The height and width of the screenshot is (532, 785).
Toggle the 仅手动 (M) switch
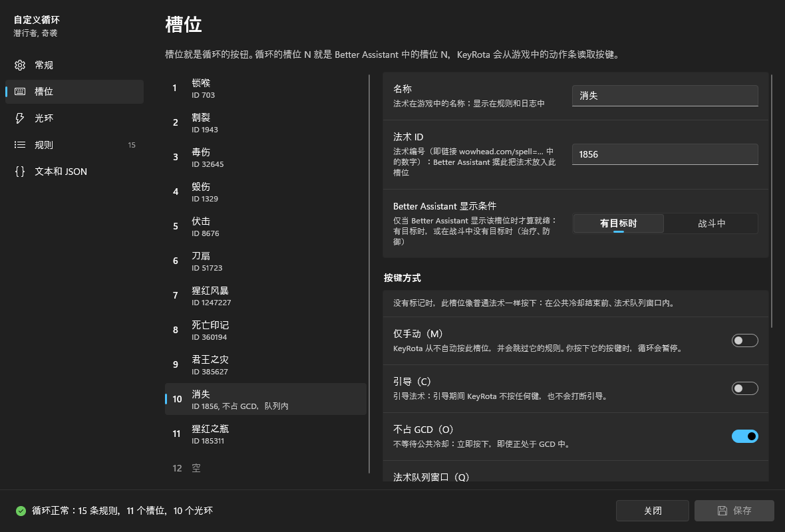click(744, 340)
